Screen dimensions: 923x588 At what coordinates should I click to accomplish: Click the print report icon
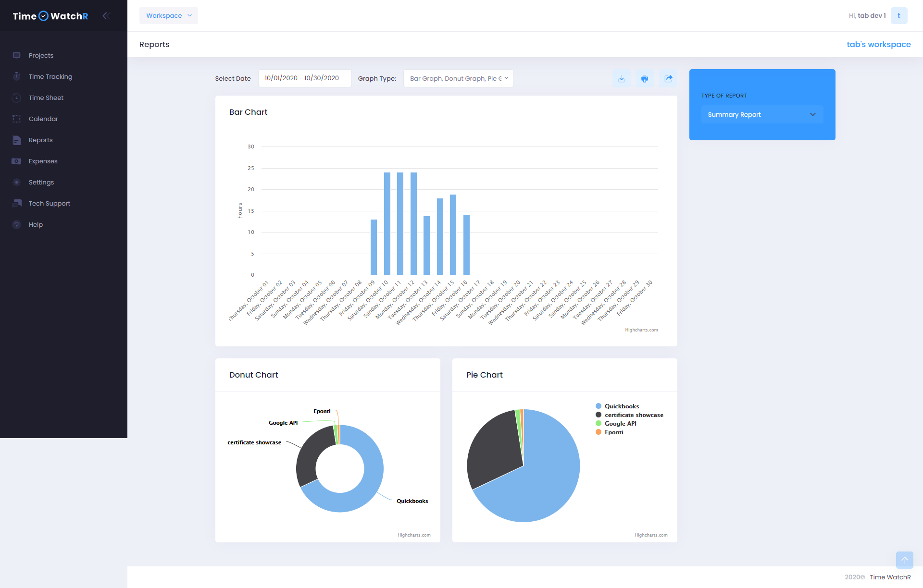[645, 79]
